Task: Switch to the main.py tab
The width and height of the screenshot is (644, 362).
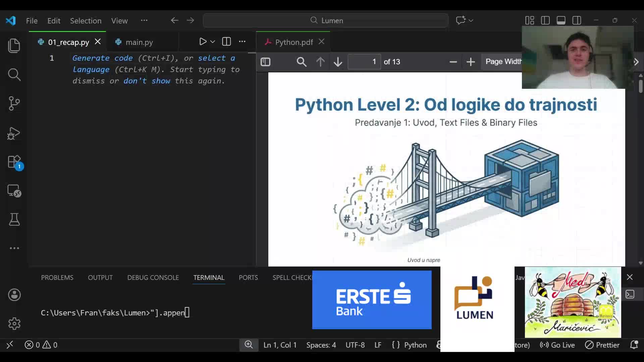Action: pyautogui.click(x=139, y=42)
